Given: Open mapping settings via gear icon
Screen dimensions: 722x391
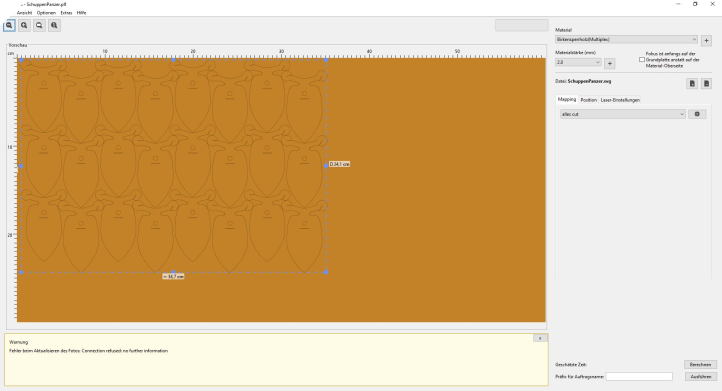Looking at the screenshot, I should point(697,114).
